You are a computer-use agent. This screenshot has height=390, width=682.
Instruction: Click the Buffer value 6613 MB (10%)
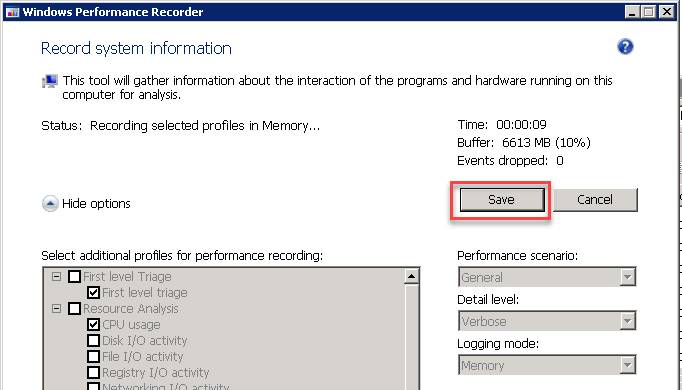click(546, 143)
